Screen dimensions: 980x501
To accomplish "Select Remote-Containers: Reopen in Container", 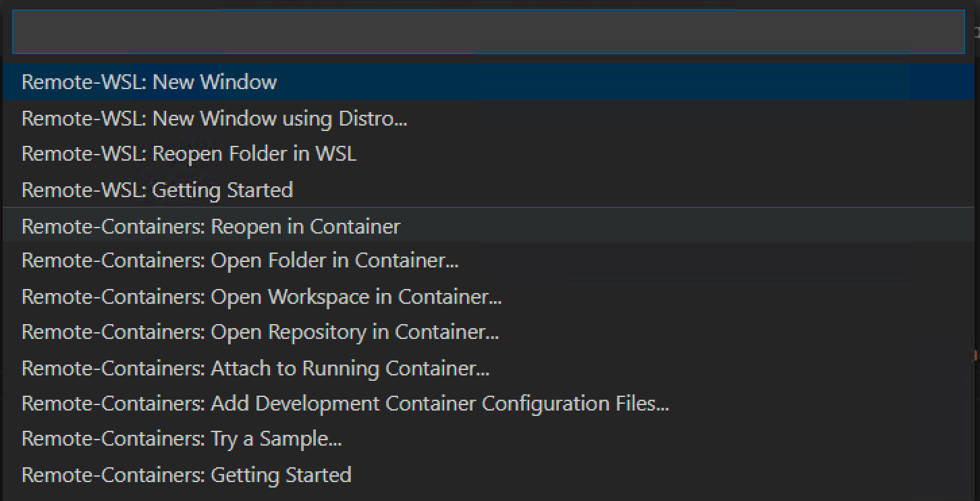I will (x=489, y=226).
